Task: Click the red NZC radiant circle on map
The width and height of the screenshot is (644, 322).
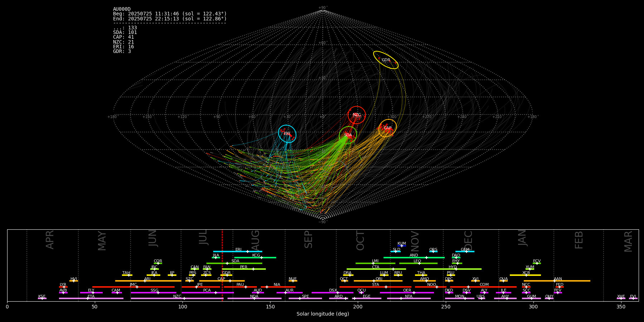Action: pos(357,115)
